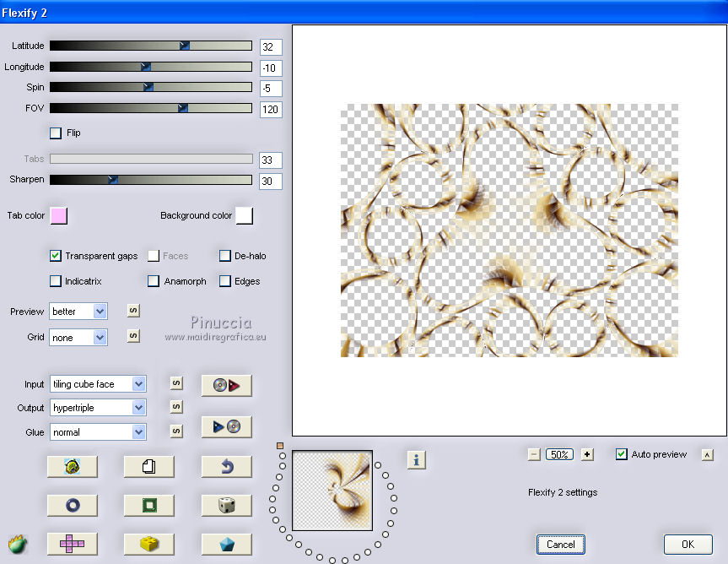The height and width of the screenshot is (564, 728).
Task: Click the Sharpen slider track
Action: click(x=151, y=179)
